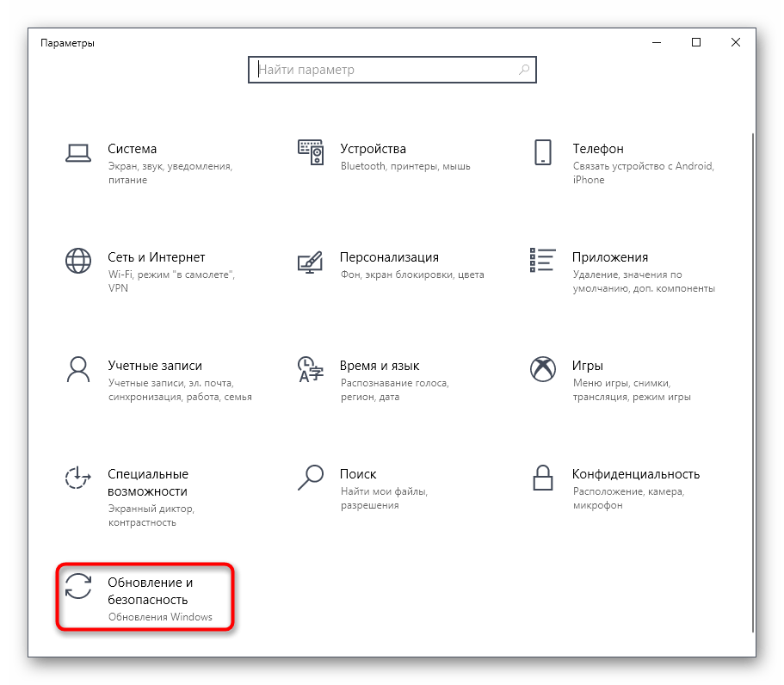Click the Система laptop icon
Viewport: 784px width, 685px height.
78,153
